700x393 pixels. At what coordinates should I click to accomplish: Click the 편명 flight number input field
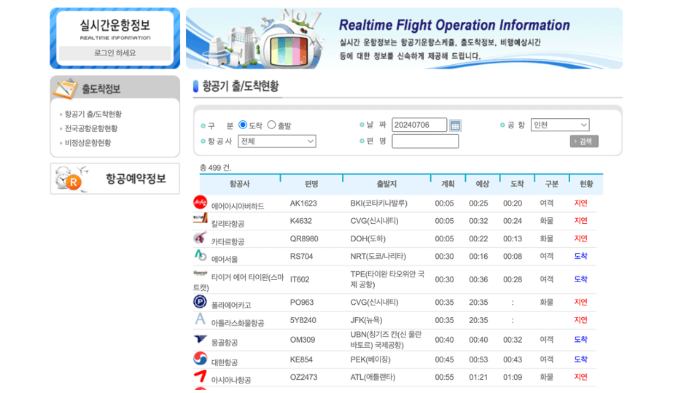coord(425,141)
